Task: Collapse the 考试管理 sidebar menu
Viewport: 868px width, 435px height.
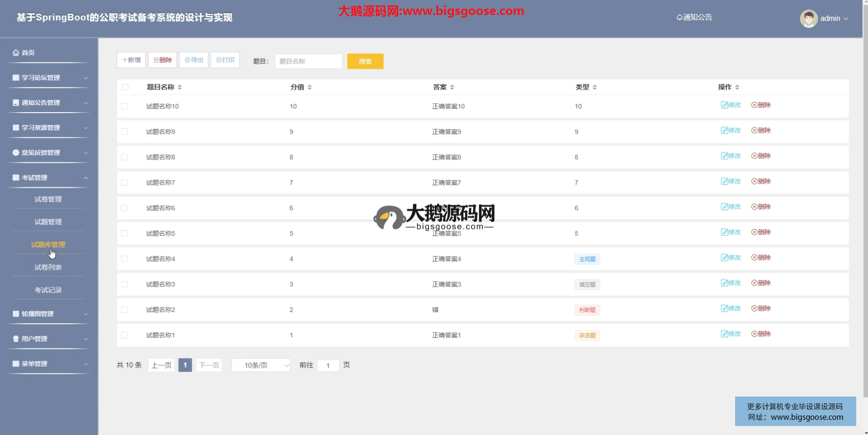Action: [49, 178]
